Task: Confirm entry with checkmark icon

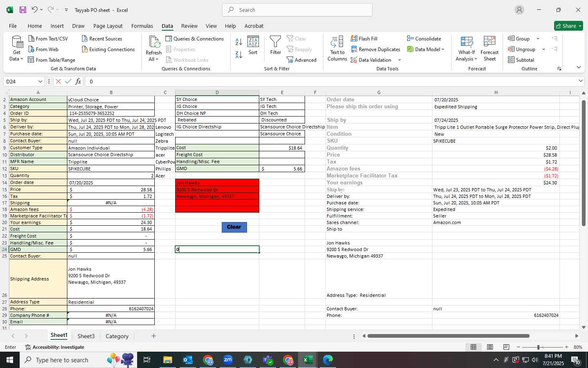Action: point(68,81)
